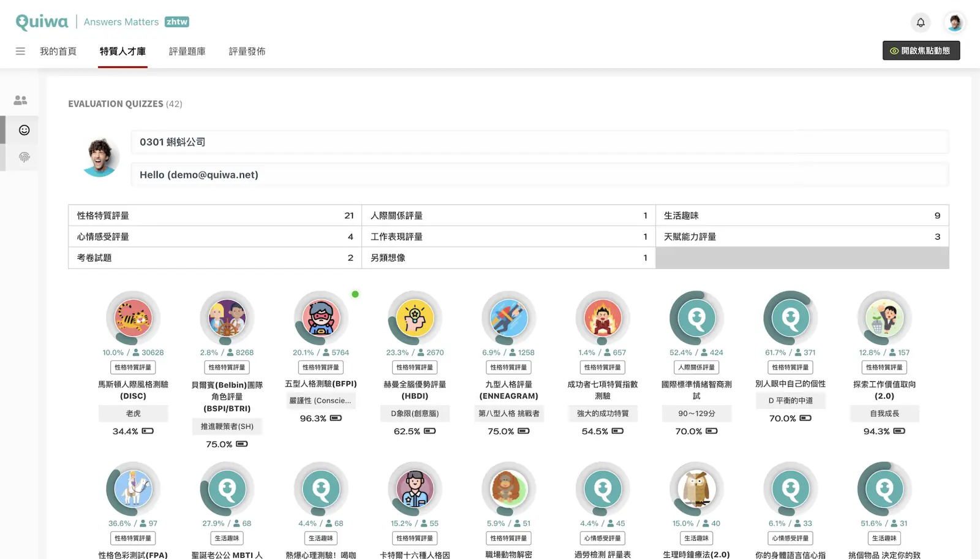Open the 挑個物品 quiz icon
The width and height of the screenshot is (980, 559).
click(x=884, y=489)
